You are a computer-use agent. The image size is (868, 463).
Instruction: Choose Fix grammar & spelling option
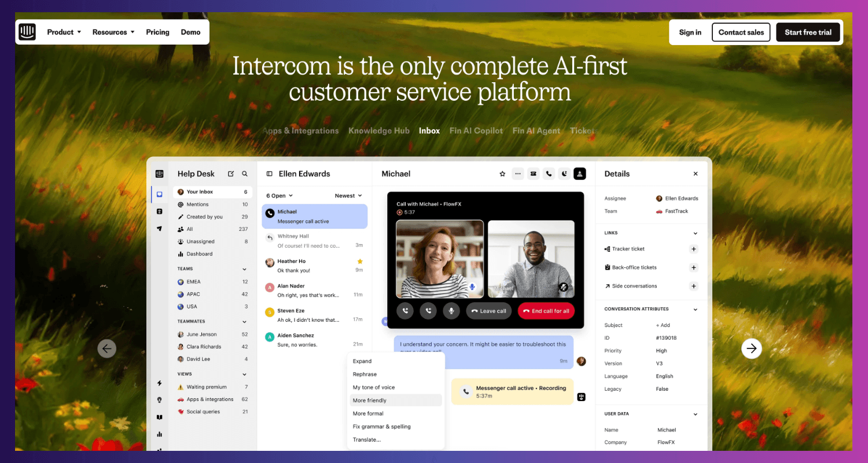(x=396, y=427)
